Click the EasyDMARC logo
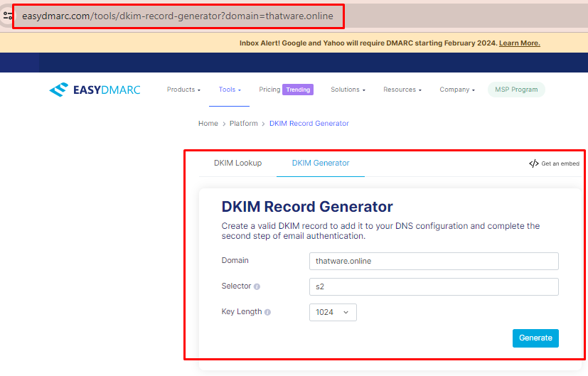 95,90
